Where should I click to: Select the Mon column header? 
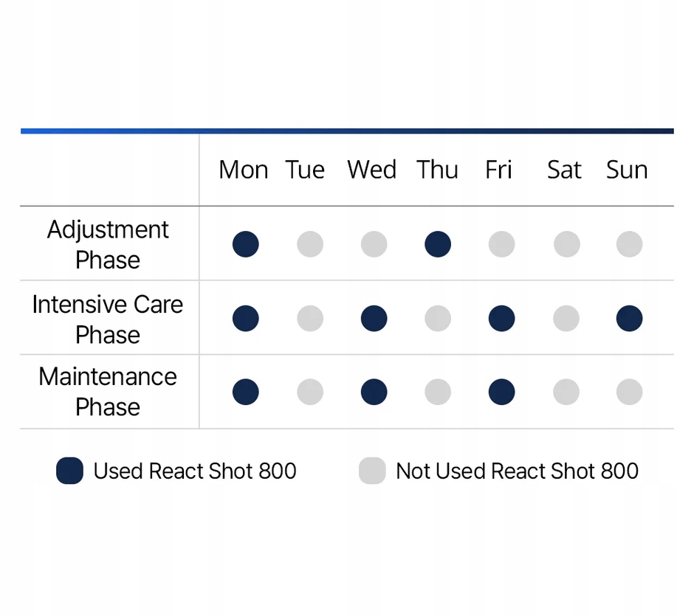click(243, 170)
